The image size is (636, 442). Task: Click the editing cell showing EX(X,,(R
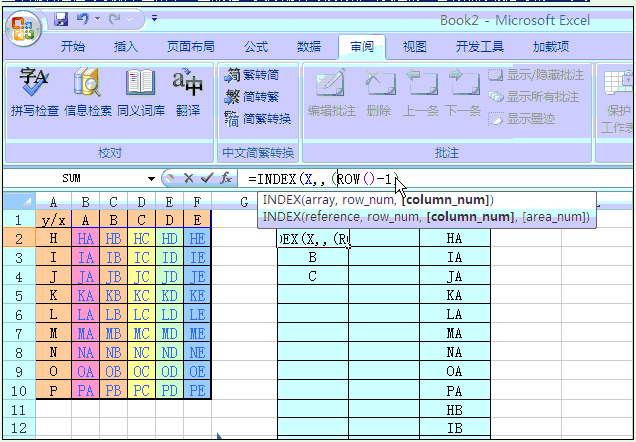[313, 239]
